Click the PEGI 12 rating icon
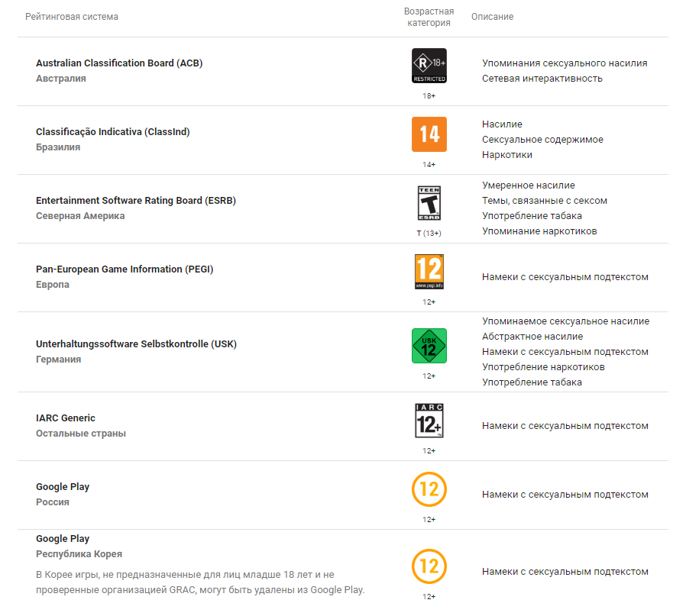Image resolution: width=686 pixels, height=616 pixels. point(429,272)
